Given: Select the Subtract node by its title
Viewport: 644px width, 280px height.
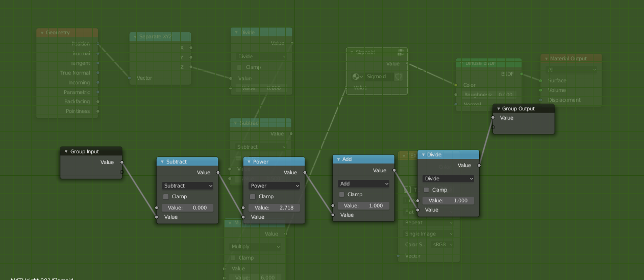Looking at the screenshot, I should pyautogui.click(x=177, y=162).
